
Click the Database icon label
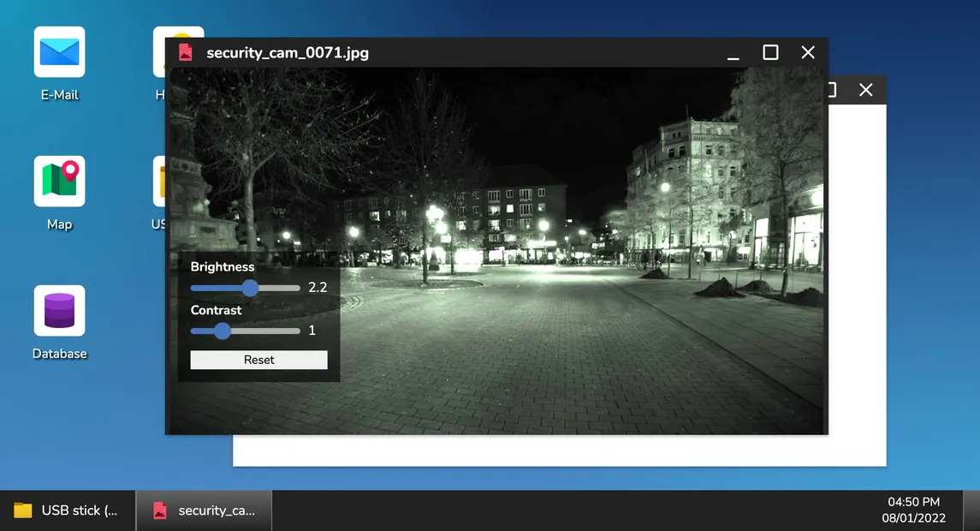pos(59,354)
